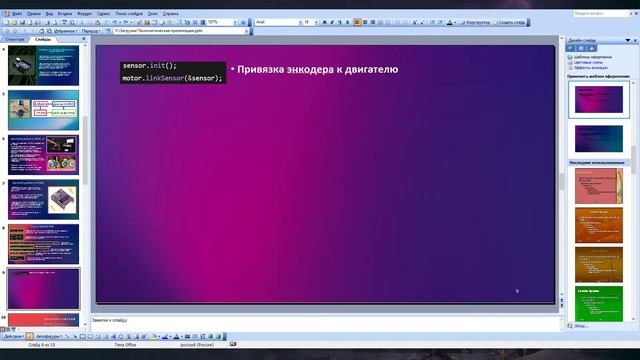Select the Rectangle drawing tool
The height and width of the screenshot is (360, 640).
[x=82, y=337]
